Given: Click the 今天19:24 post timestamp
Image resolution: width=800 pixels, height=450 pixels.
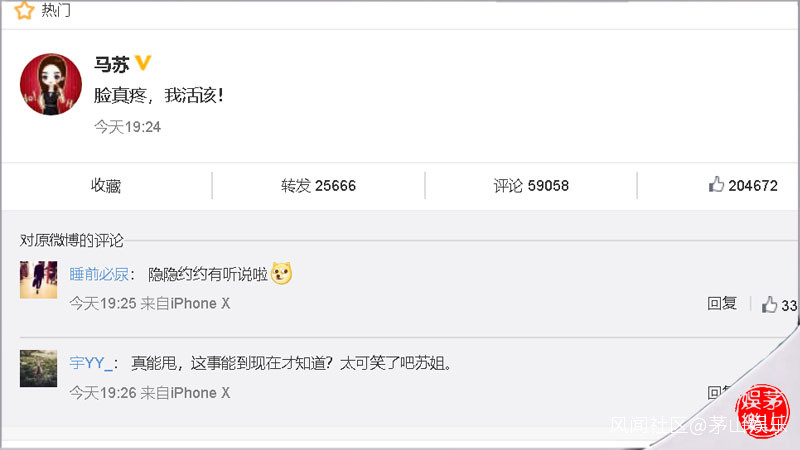Looking at the screenshot, I should pyautogui.click(x=128, y=127).
